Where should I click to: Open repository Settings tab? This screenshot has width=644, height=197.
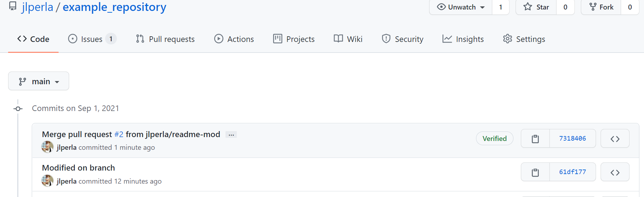(524, 39)
